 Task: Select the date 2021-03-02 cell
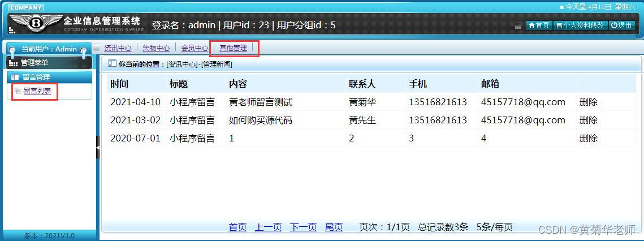(x=136, y=120)
